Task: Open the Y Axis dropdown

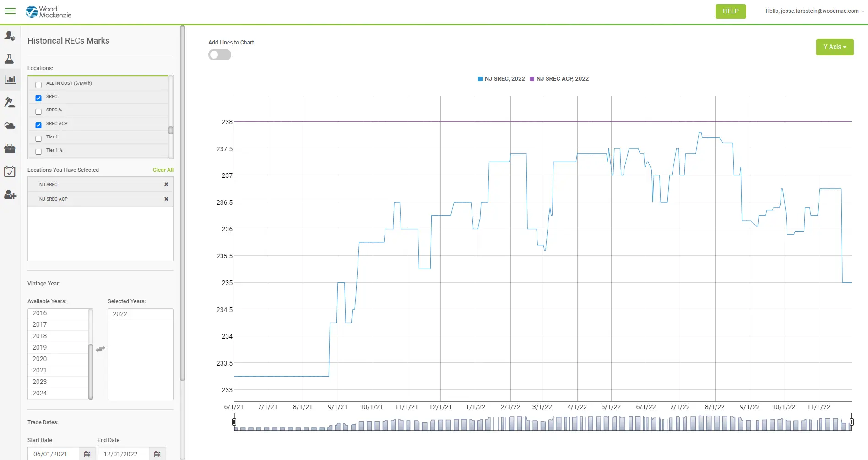Action: (x=834, y=47)
